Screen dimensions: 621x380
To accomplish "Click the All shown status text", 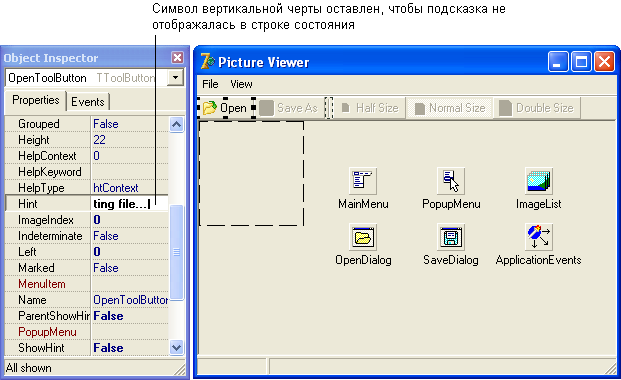I will tap(29, 368).
